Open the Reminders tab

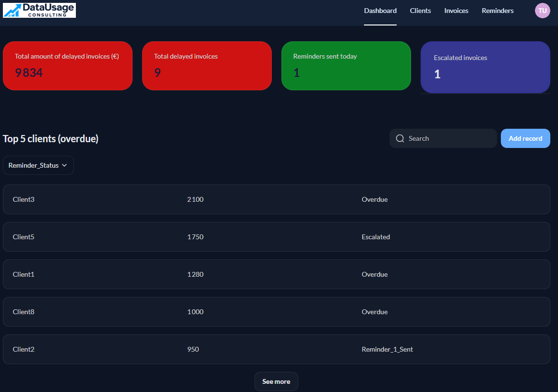pos(497,11)
